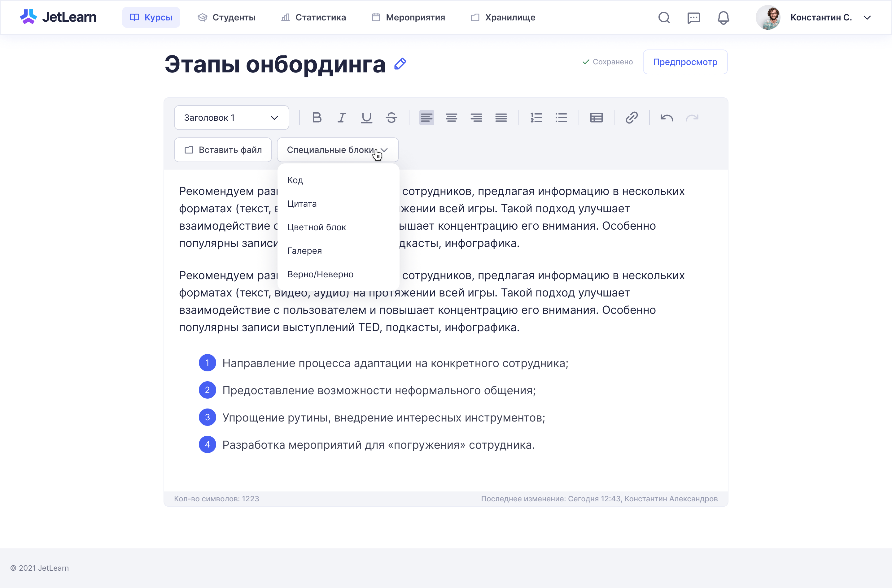Undo the last edit
The image size is (892, 588).
(667, 118)
